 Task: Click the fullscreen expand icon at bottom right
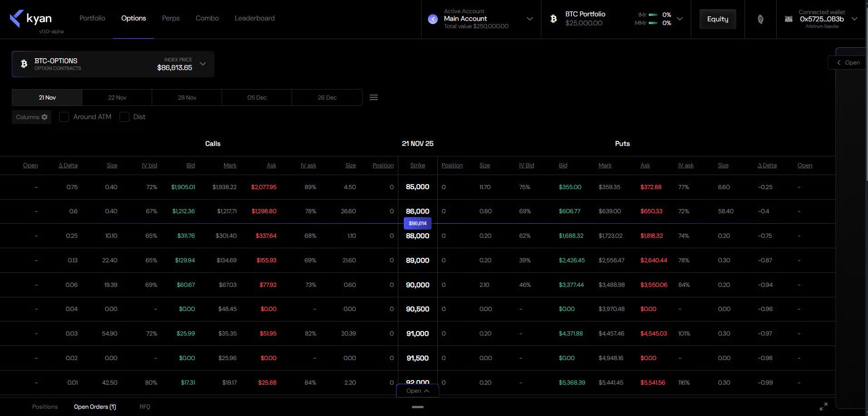click(823, 406)
